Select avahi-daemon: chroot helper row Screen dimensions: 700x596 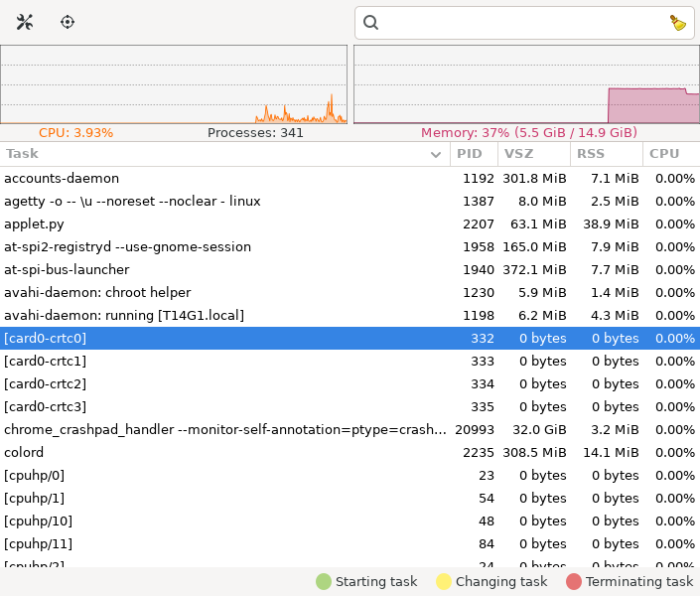(350, 292)
